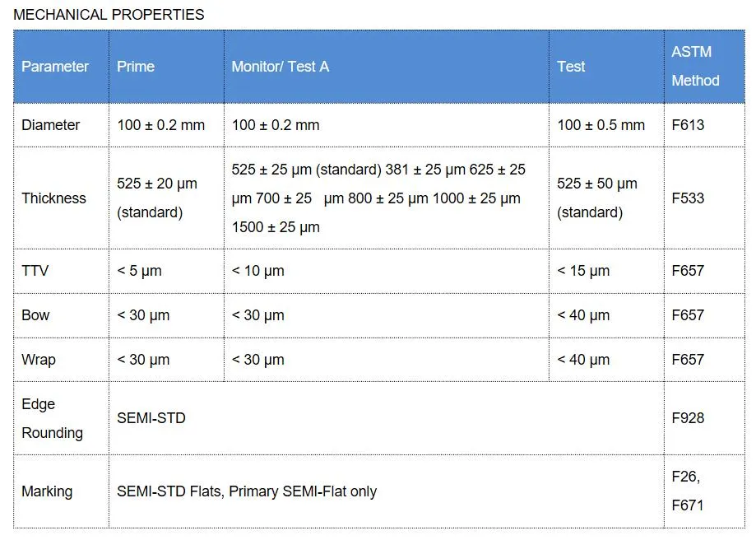Select the Parameter column header
This screenshot has width=756, height=540.
coord(55,67)
